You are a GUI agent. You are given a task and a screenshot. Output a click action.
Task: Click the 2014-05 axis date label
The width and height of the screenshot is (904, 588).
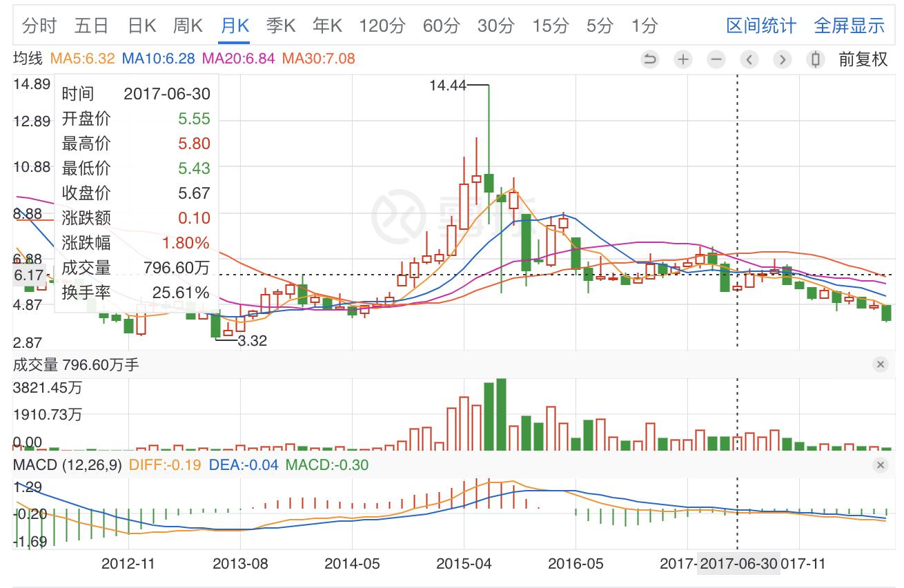click(352, 564)
